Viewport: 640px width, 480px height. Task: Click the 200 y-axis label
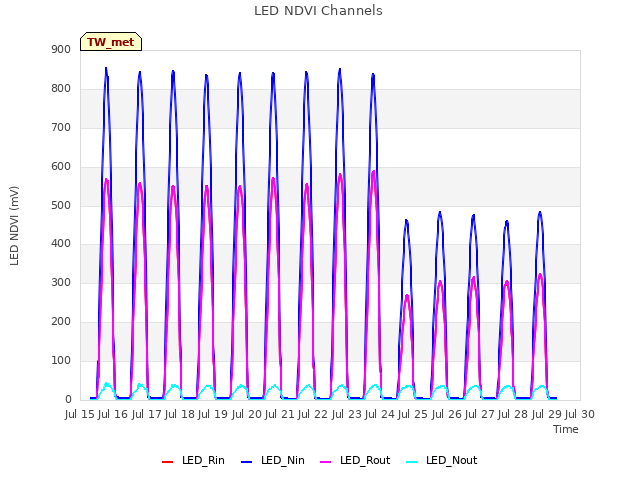[x=61, y=322]
